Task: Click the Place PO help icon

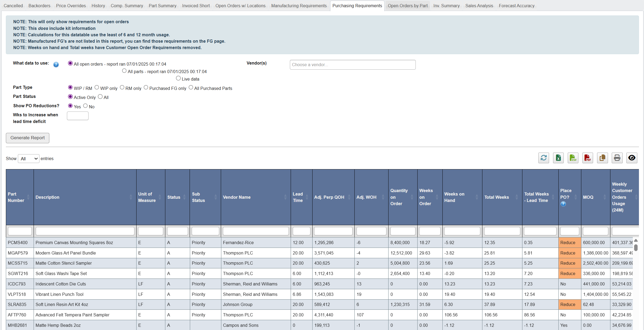Action: (x=563, y=204)
